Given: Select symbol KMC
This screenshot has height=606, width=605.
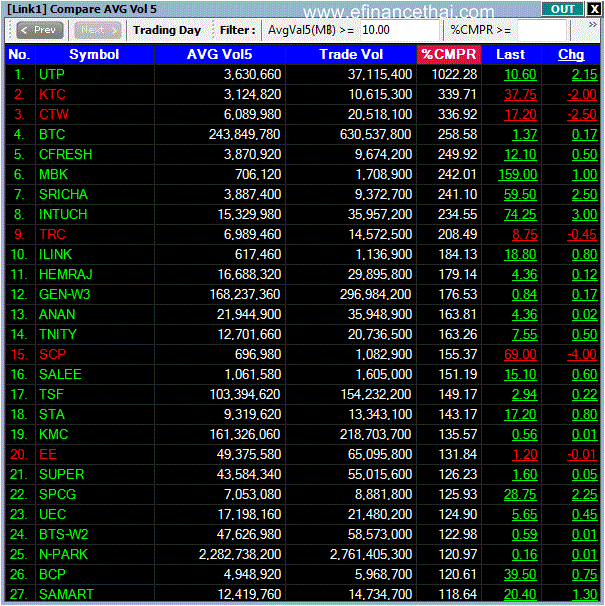Looking at the screenshot, I should 54,435.
